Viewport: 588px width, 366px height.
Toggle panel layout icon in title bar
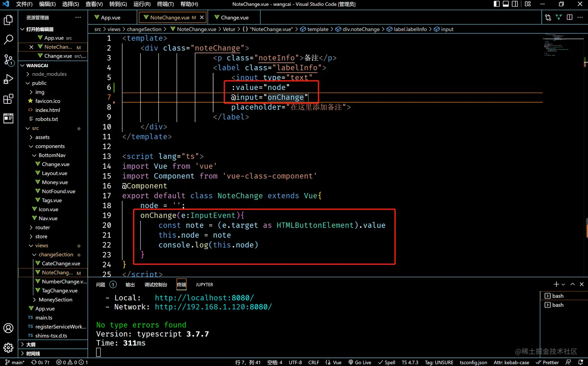tap(506, 4)
